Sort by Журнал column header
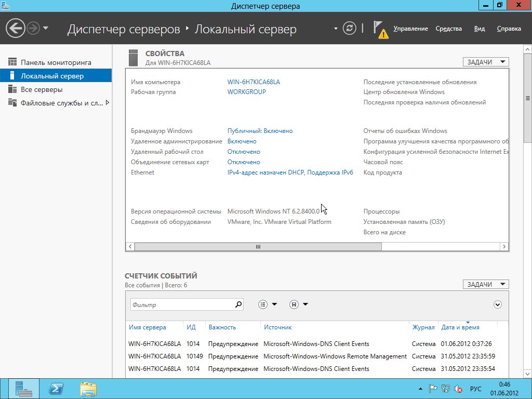532x399 pixels. 423,327
